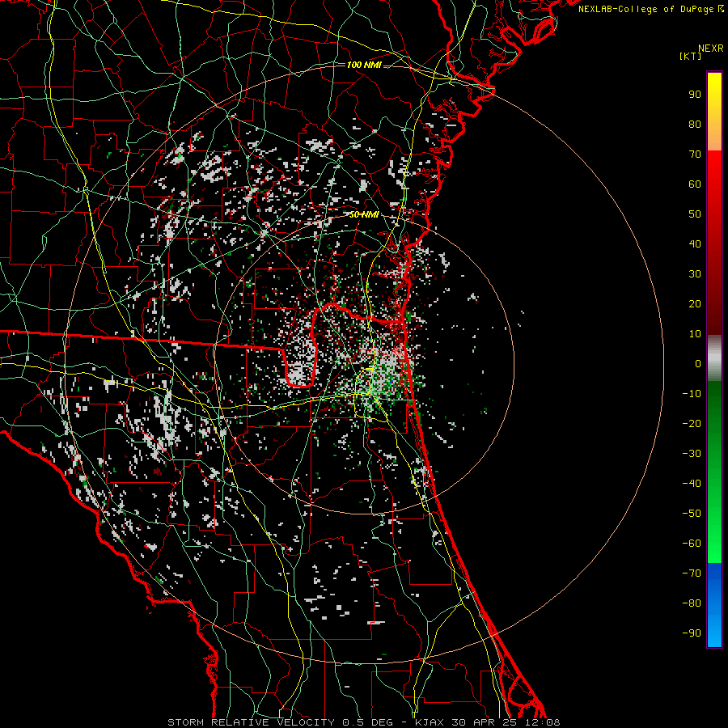The height and width of the screenshot is (728, 728).
Task: Click the yellow top segment of color bar
Action: 714,112
